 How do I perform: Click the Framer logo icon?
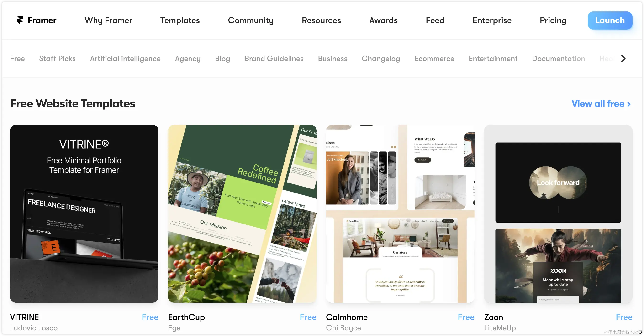(20, 20)
